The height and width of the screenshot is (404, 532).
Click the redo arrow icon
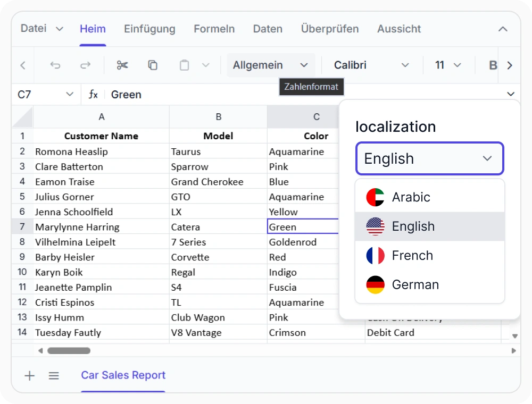tap(85, 65)
